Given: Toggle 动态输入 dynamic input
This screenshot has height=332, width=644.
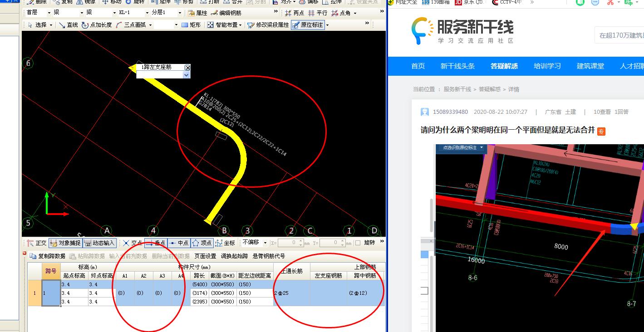Looking at the screenshot, I should click(x=99, y=243).
